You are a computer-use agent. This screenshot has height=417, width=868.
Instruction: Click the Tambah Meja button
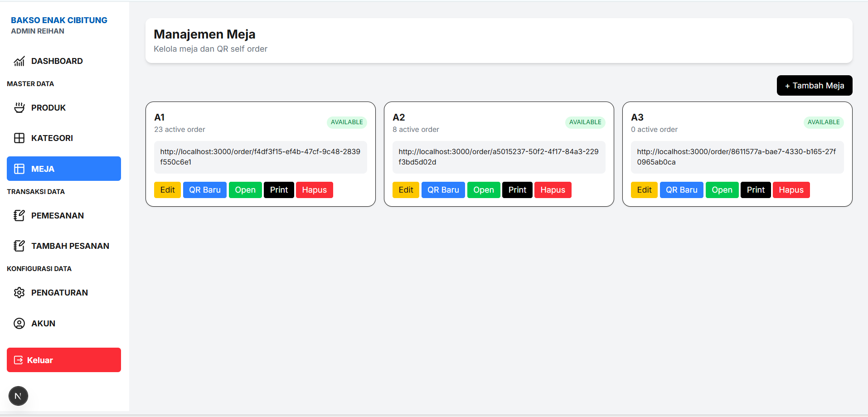(x=815, y=86)
